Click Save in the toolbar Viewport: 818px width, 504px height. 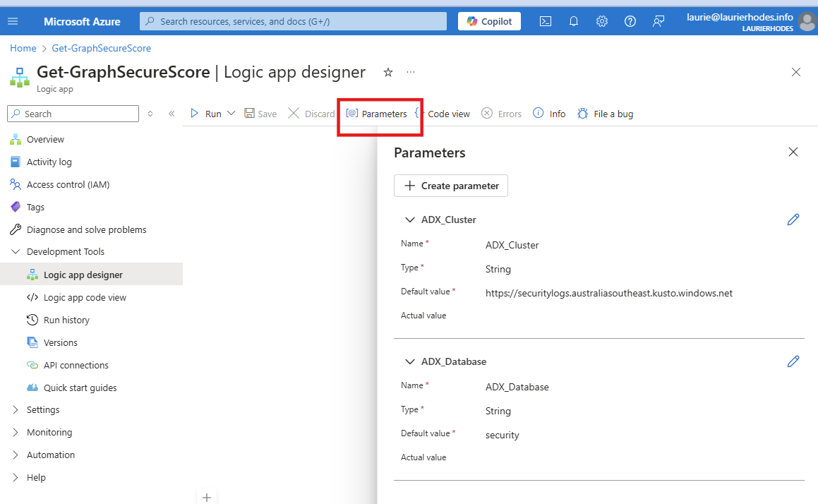[x=260, y=114]
